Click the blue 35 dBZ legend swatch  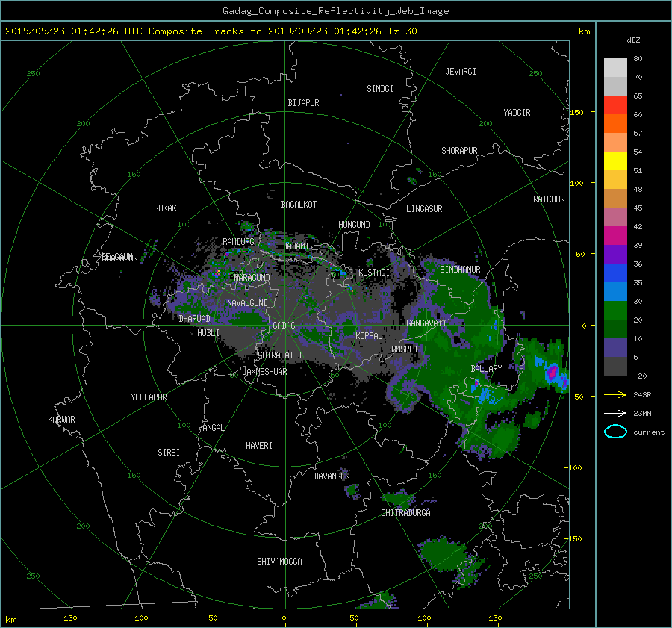615,273
